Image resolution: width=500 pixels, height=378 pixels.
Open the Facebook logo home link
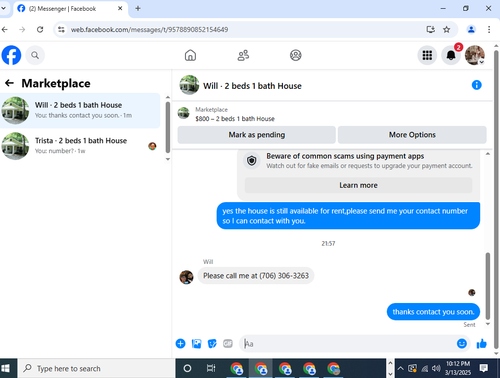click(x=11, y=55)
